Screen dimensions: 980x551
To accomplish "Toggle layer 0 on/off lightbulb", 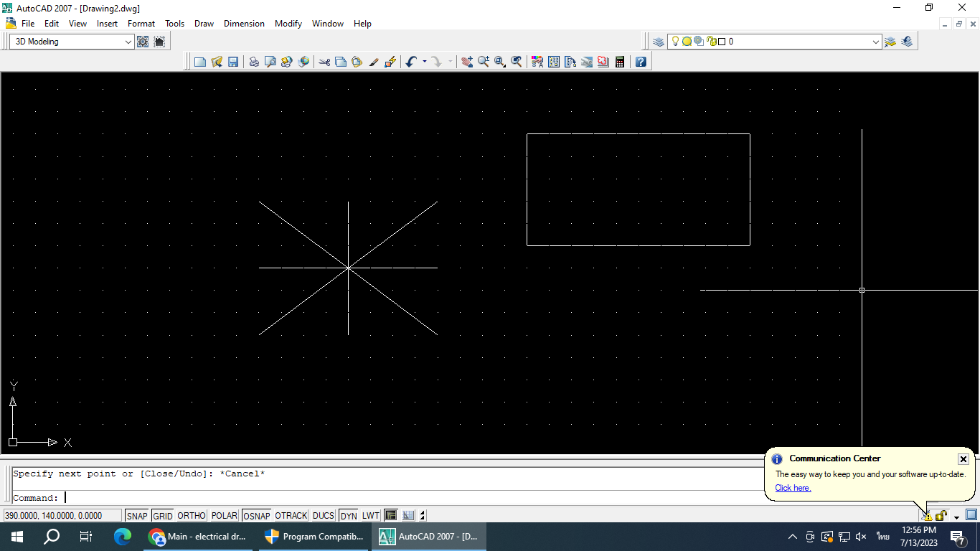I will [675, 42].
